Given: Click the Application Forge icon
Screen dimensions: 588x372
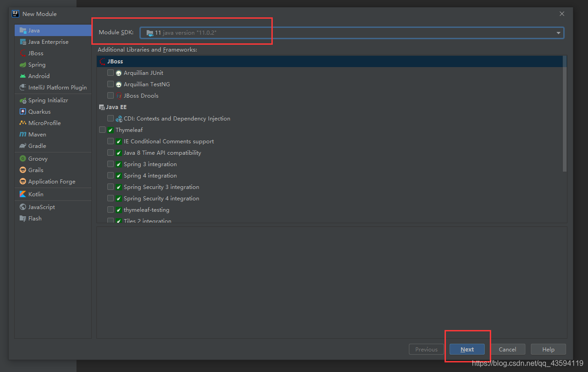Looking at the screenshot, I should click(23, 182).
